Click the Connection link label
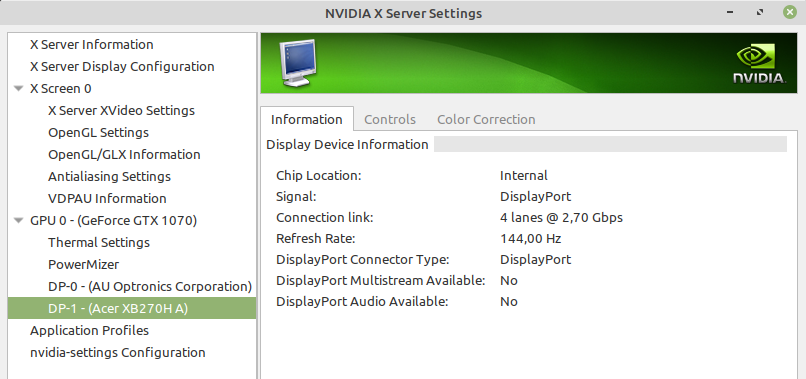Screen dimensions: 806x379 (324, 218)
